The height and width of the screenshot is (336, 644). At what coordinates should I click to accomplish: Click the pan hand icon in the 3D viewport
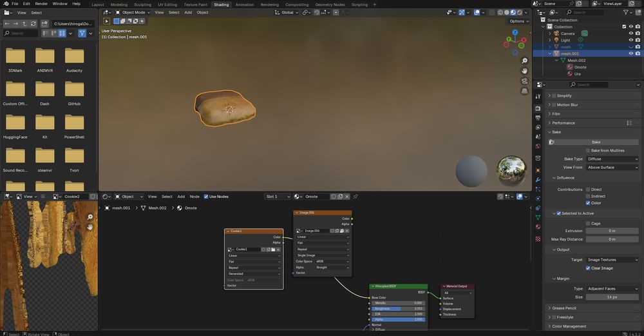click(525, 70)
